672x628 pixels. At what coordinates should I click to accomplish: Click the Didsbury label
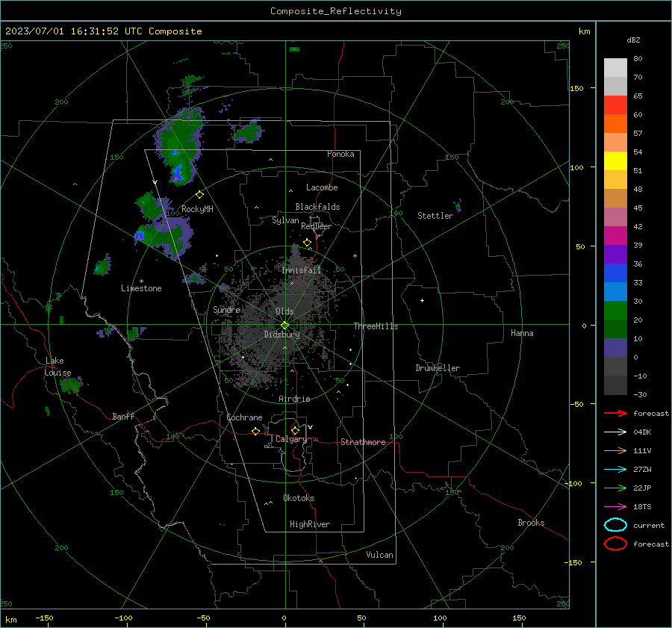281,335
